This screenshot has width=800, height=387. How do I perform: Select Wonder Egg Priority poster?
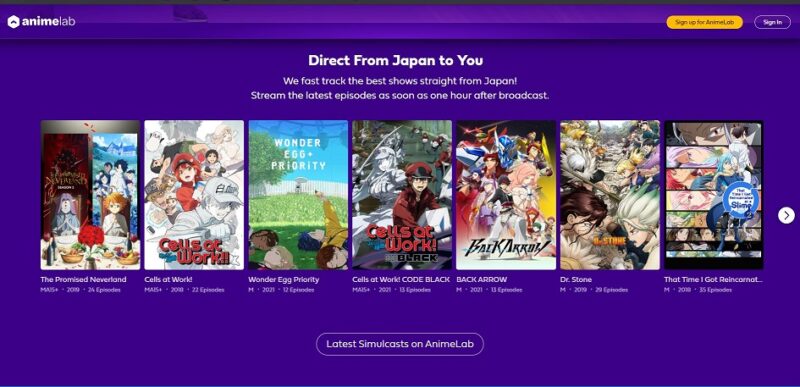298,195
